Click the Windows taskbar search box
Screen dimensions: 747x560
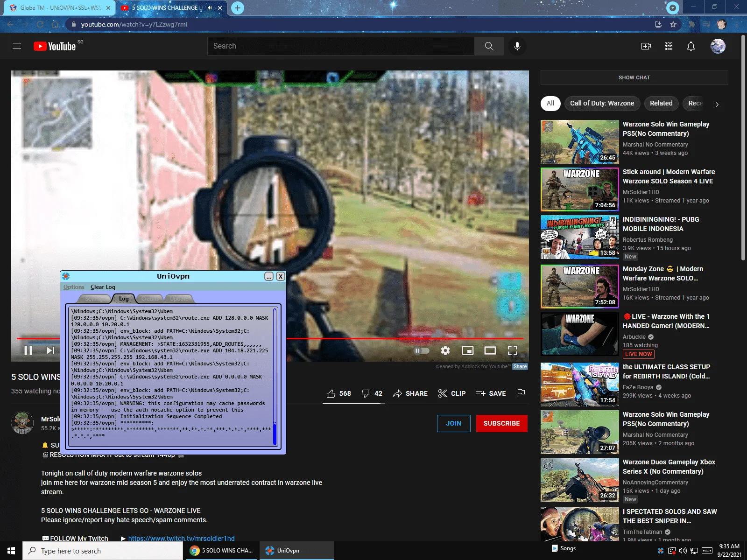pos(103,551)
